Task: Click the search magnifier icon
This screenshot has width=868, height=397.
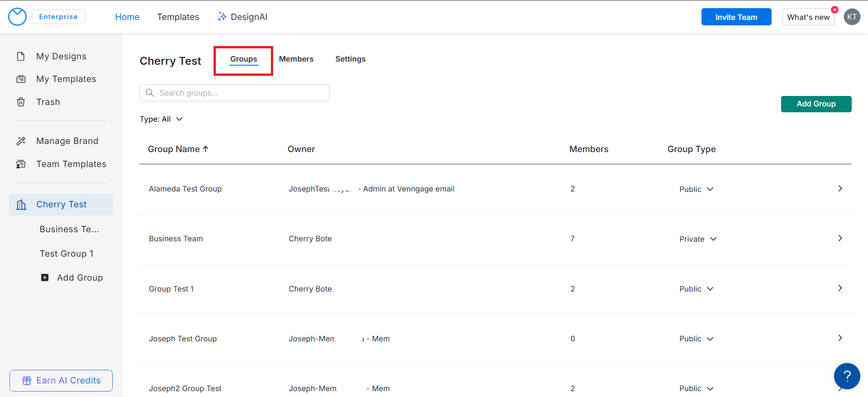Action: point(150,93)
